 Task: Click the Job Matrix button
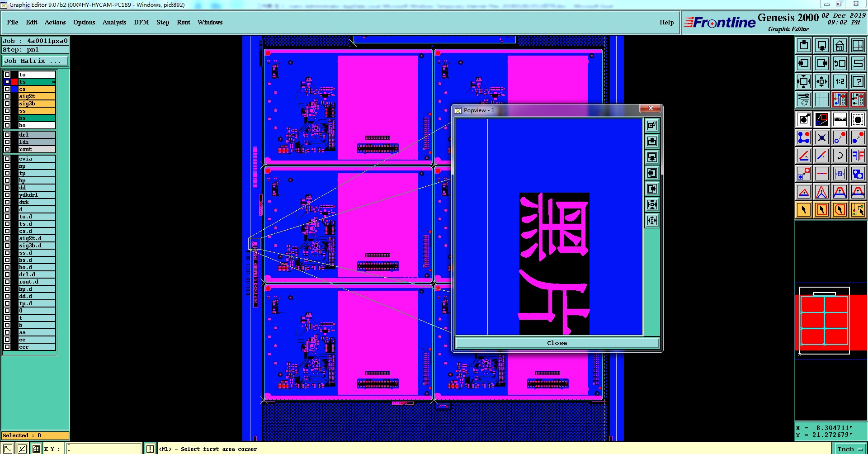point(35,61)
